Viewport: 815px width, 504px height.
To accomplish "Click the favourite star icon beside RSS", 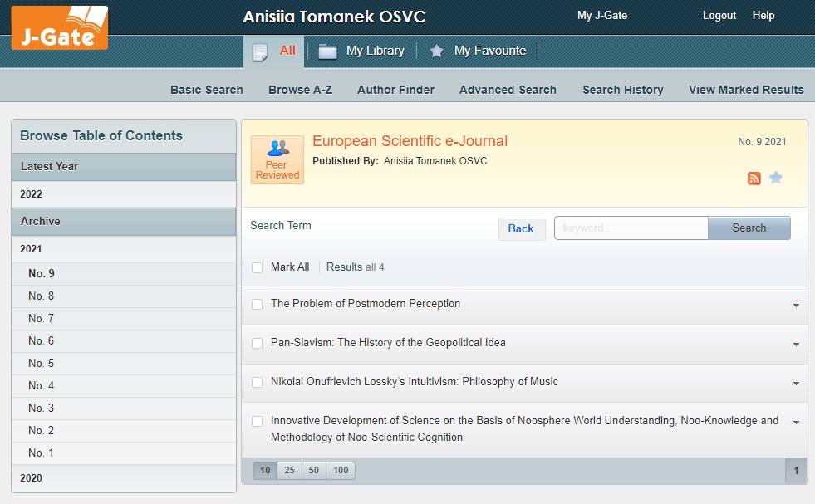I will 776,178.
